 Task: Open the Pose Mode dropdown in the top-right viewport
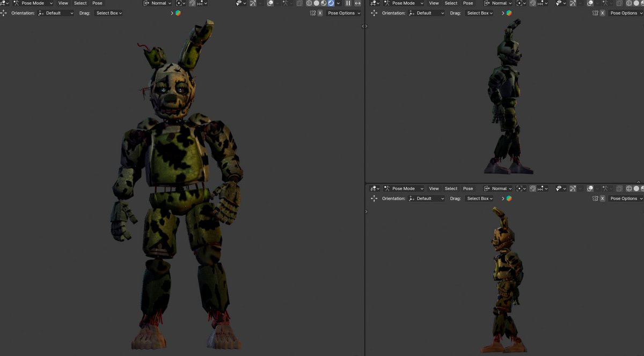coord(403,3)
